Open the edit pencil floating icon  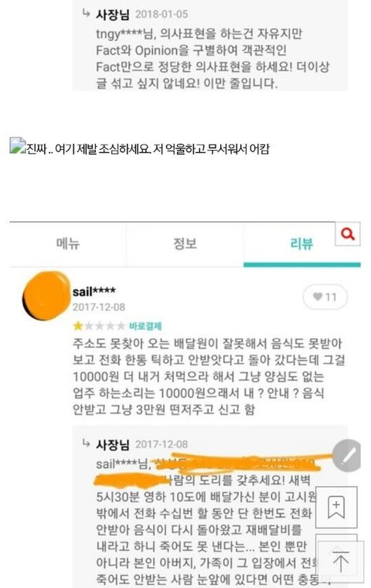pyautogui.click(x=347, y=456)
